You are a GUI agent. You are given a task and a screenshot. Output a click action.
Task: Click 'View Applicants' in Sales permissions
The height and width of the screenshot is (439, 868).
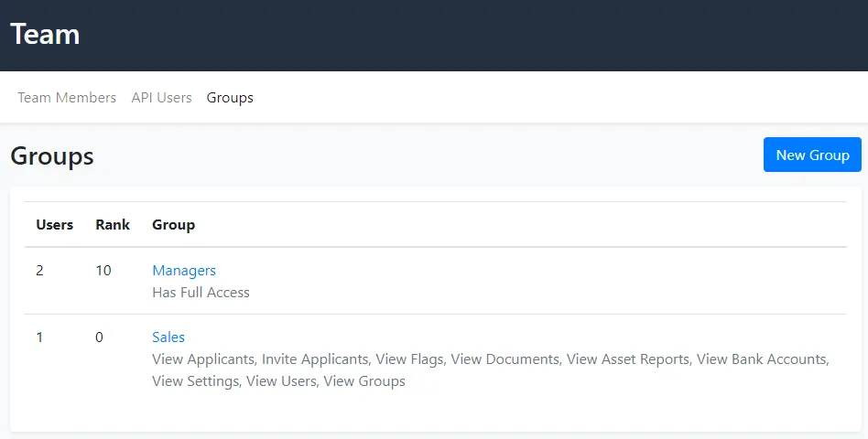pos(204,359)
